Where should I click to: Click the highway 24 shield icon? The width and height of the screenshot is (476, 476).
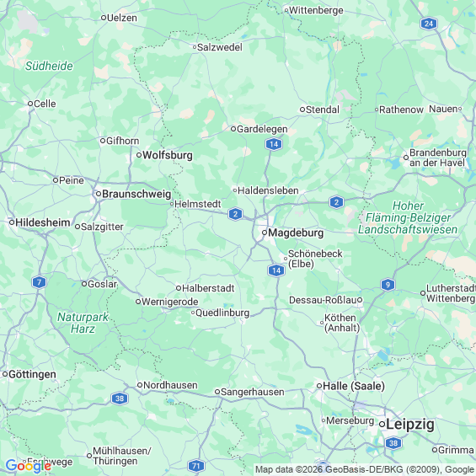428,24
